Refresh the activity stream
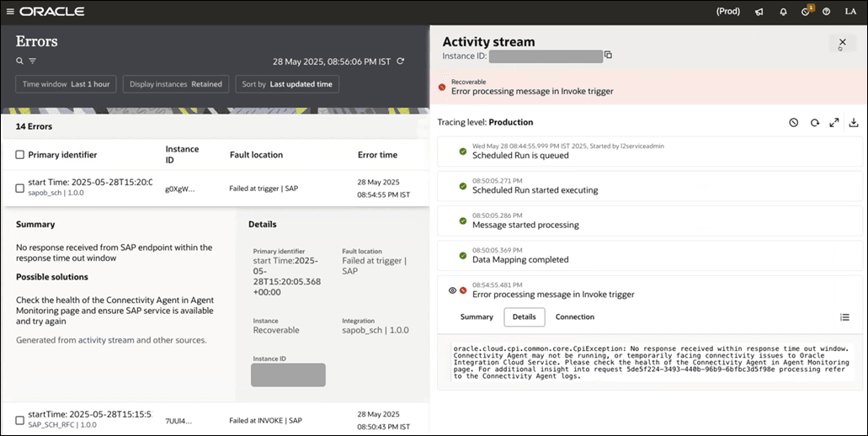The width and height of the screenshot is (868, 436). (814, 123)
